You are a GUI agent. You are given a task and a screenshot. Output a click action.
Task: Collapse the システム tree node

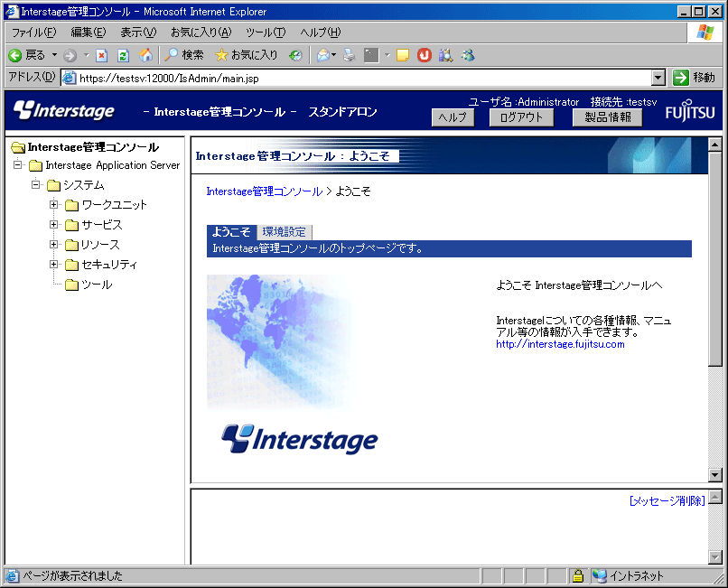pos(36,184)
